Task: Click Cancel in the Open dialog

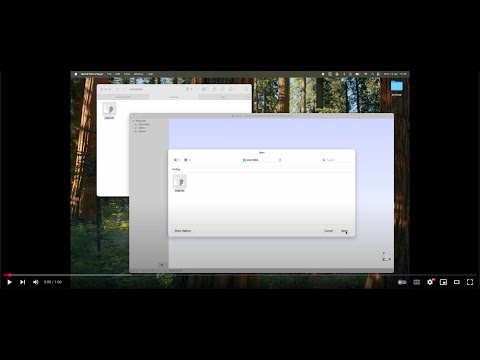Action: tap(329, 231)
